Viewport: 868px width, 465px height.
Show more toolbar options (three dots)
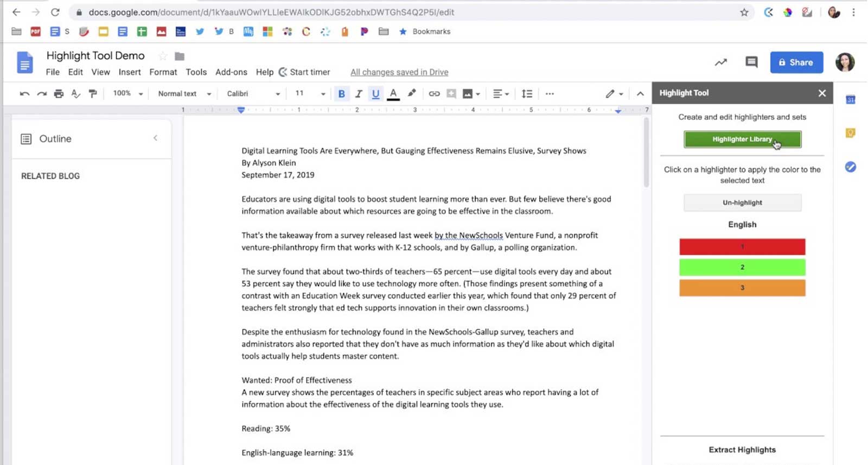550,94
